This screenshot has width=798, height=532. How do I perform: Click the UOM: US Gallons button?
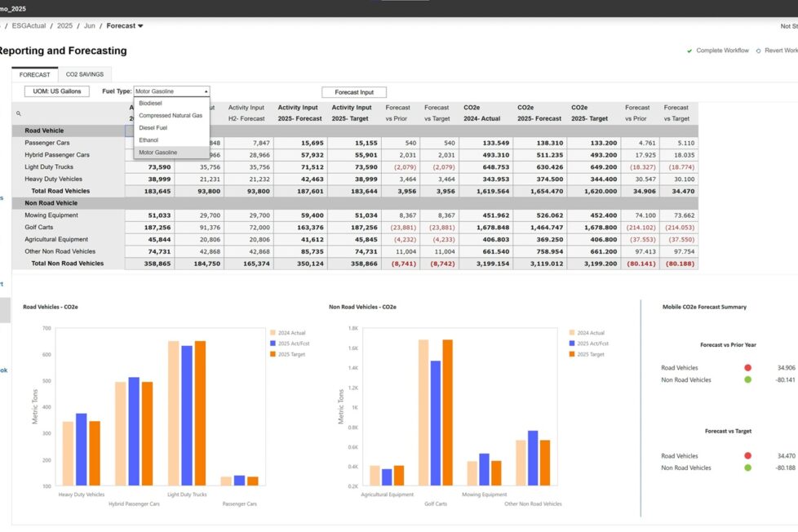tap(56, 91)
